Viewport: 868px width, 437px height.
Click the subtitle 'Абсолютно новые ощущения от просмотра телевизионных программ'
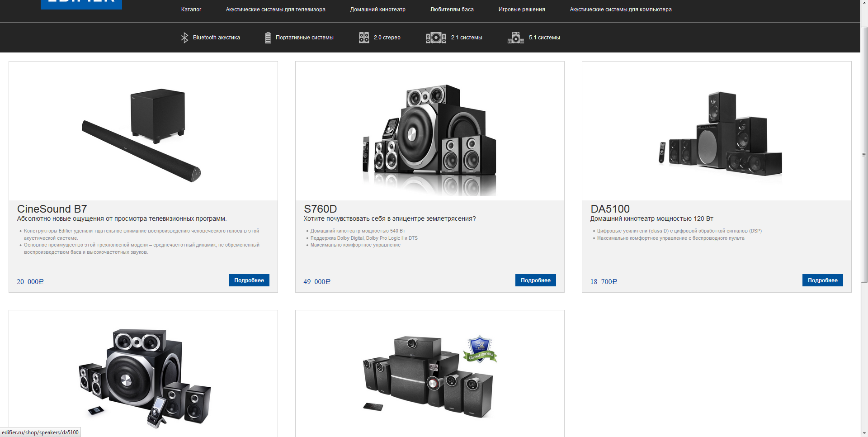click(122, 219)
